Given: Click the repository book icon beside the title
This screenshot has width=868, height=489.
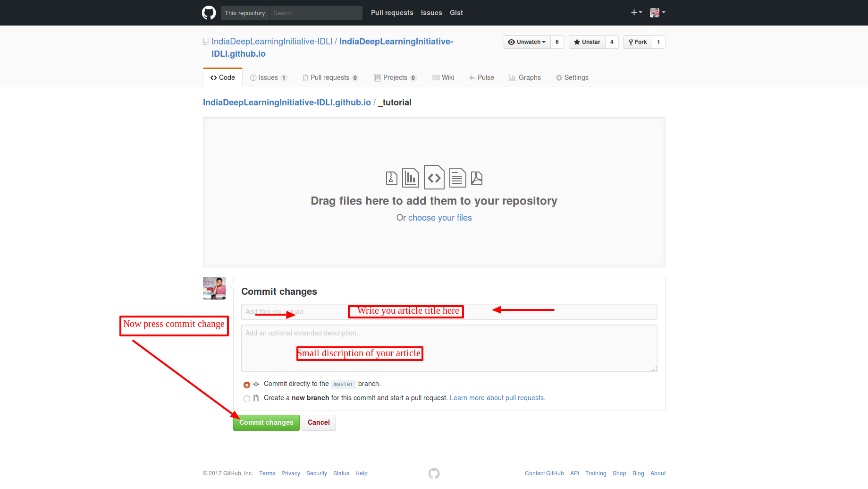Looking at the screenshot, I should [x=206, y=42].
